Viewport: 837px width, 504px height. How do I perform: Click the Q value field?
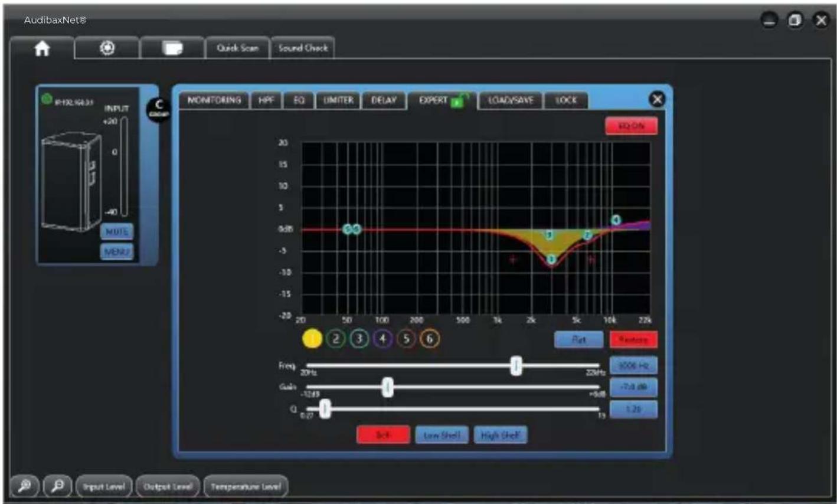633,409
